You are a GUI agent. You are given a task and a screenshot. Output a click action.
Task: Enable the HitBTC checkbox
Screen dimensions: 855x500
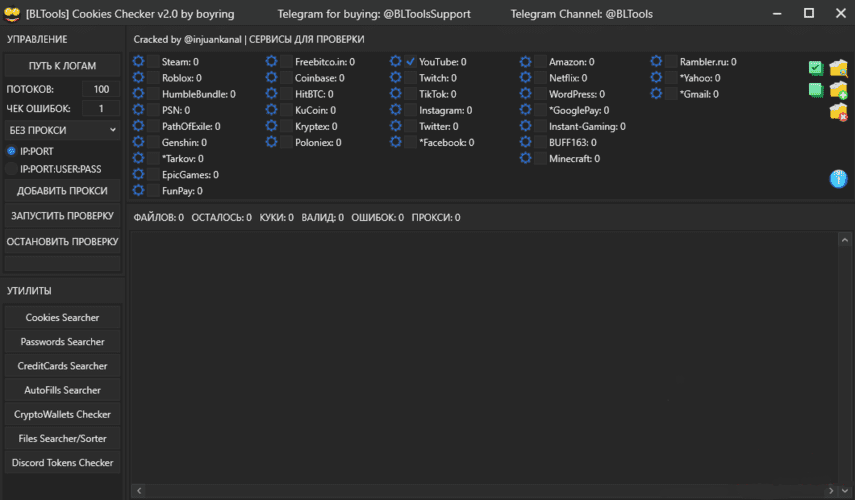pyautogui.click(x=286, y=94)
